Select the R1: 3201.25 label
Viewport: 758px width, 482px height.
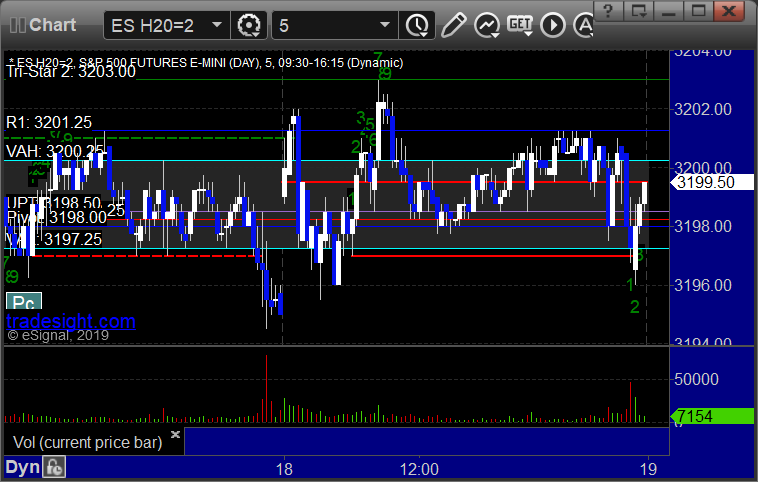coord(49,122)
